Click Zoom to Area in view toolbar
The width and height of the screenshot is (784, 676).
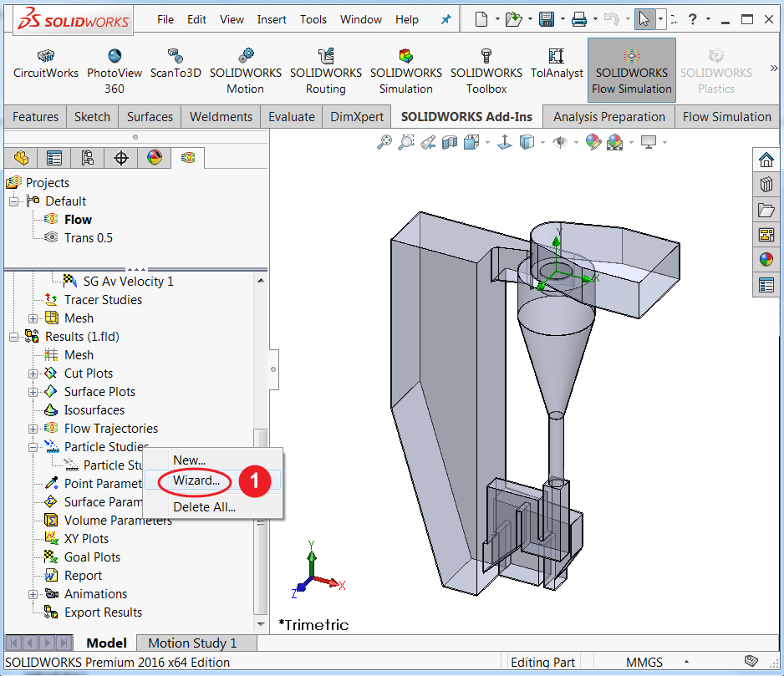pyautogui.click(x=406, y=143)
